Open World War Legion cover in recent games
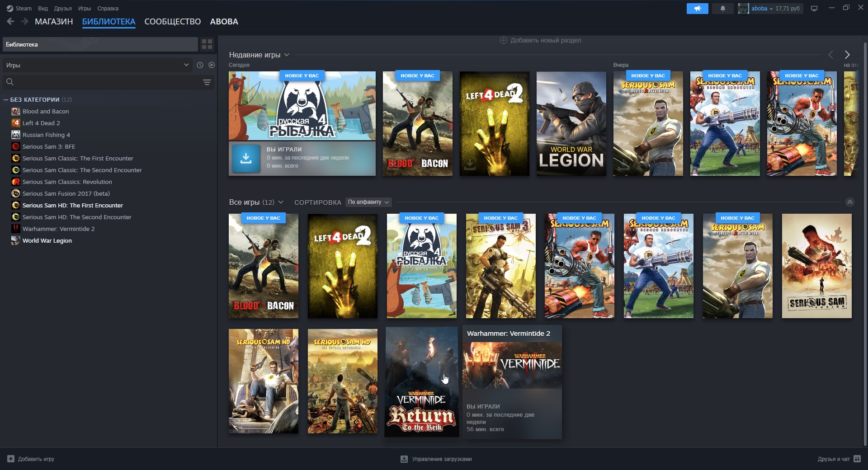The image size is (868, 470). pos(571,123)
